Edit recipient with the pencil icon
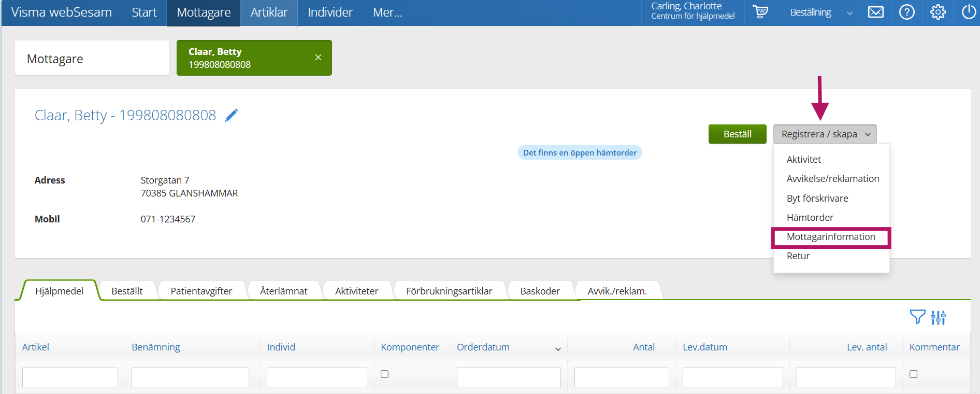Screen dimensions: 980x394 tap(232, 115)
